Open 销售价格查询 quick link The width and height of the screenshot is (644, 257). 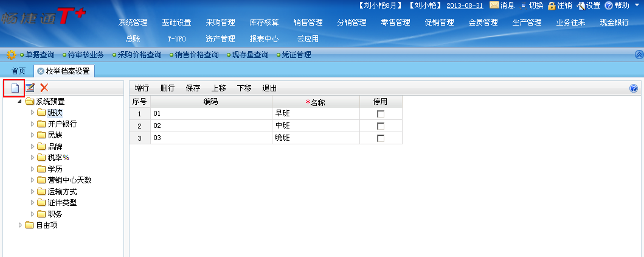196,55
